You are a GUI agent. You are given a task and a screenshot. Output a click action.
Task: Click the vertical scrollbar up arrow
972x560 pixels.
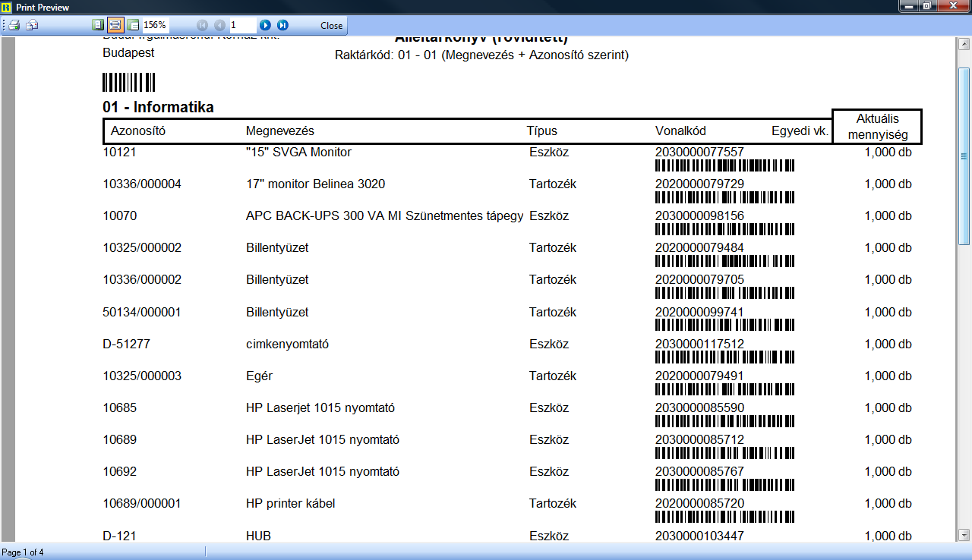tap(964, 44)
